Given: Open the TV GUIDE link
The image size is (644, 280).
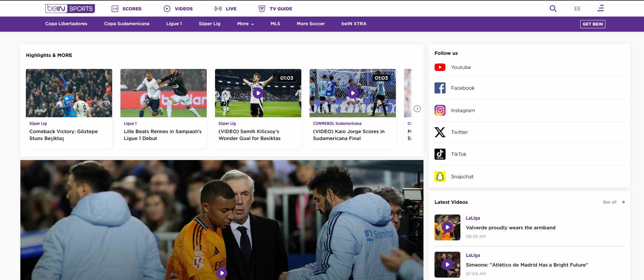Looking at the screenshot, I should (281, 9).
